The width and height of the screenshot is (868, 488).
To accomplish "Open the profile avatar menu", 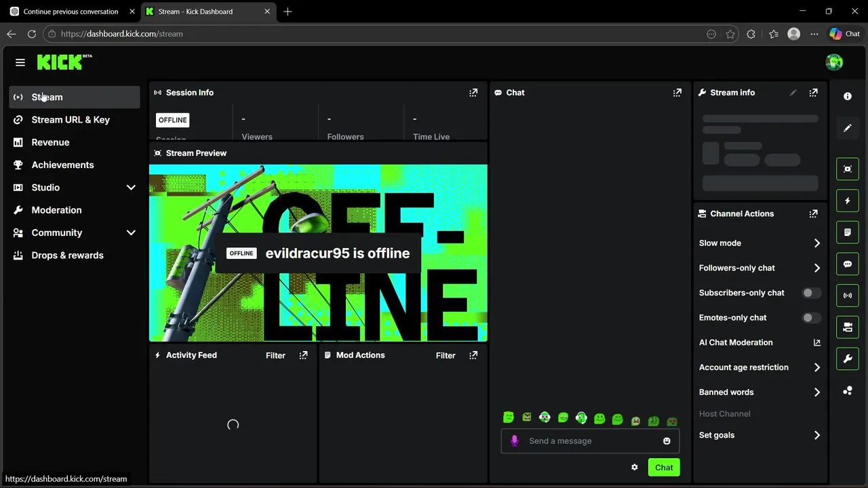I will pyautogui.click(x=834, y=62).
